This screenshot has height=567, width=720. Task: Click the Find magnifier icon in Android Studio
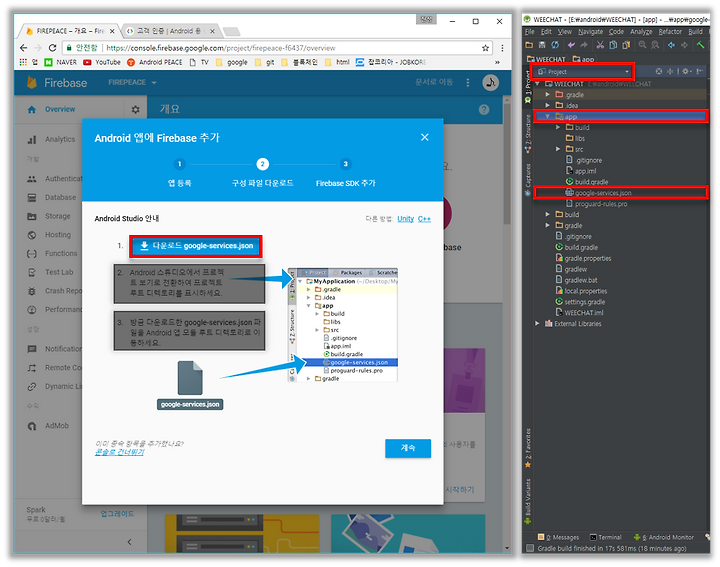pos(642,45)
